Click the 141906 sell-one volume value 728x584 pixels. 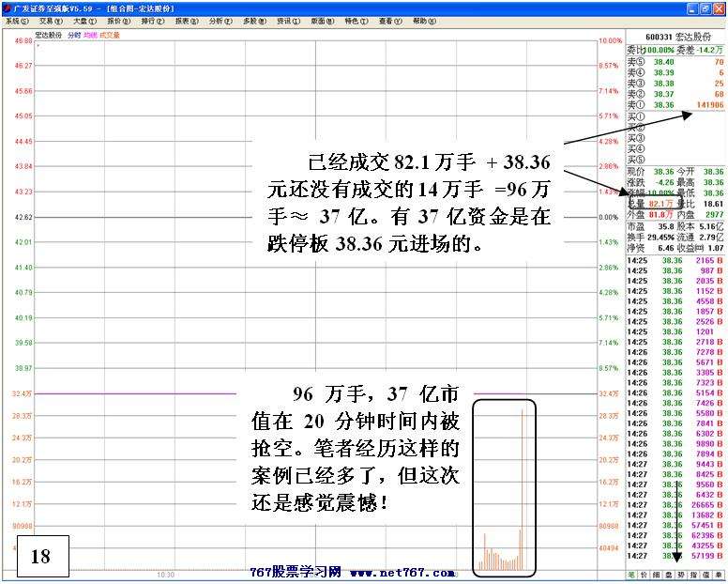pos(710,105)
